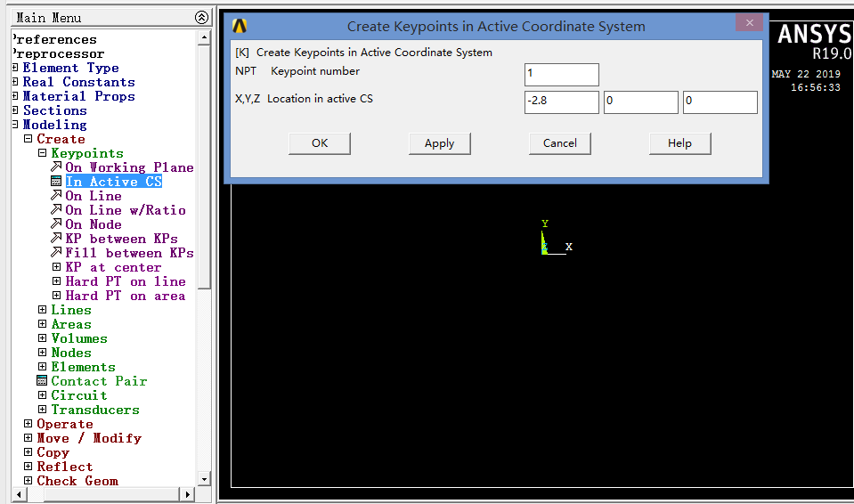Click the ANSYS logo icon in dialog title
Screen dimensions: 854x504
[240, 26]
